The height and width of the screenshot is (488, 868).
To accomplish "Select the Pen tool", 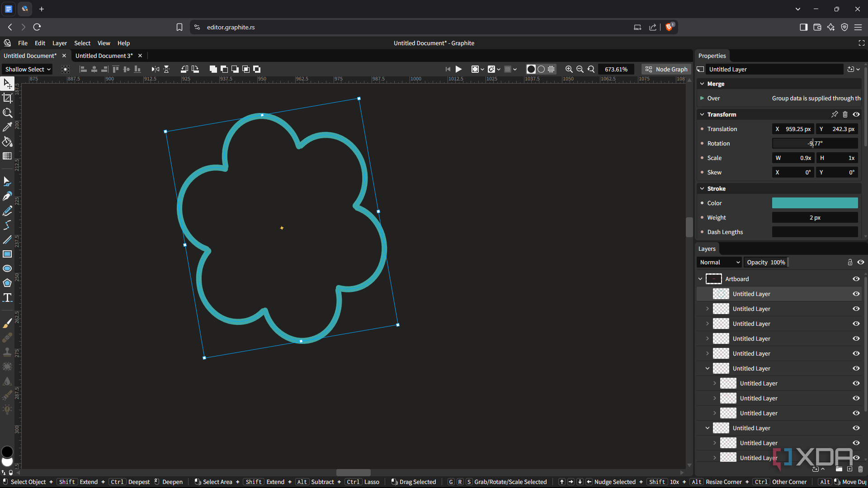I will pyautogui.click(x=7, y=196).
